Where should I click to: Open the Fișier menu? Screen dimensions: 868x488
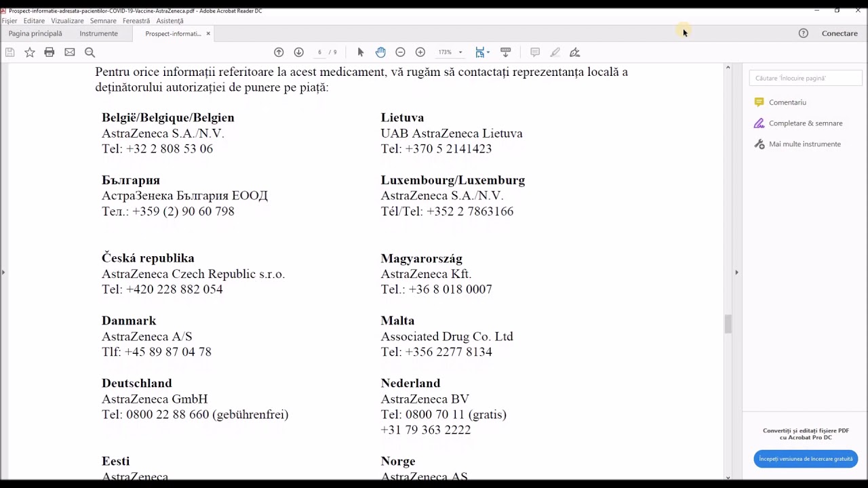9,21
